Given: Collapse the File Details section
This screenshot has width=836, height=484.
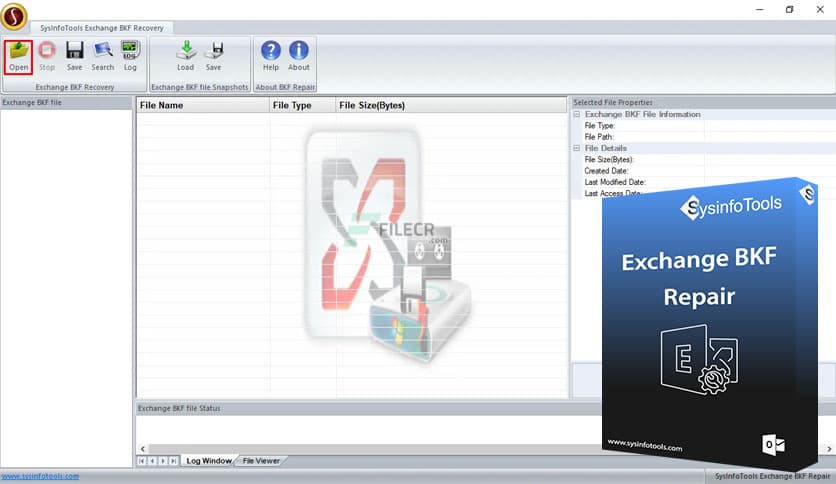Looking at the screenshot, I should (576, 148).
